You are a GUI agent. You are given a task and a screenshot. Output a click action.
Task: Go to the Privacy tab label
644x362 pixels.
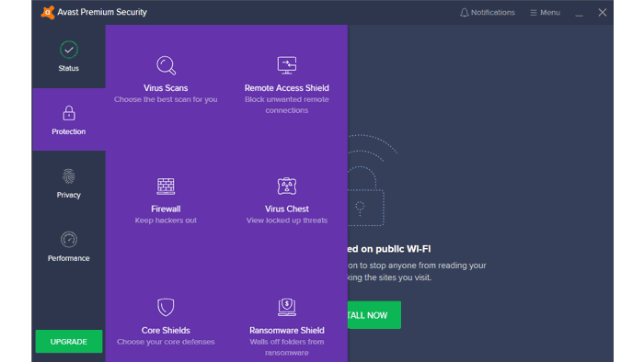click(69, 195)
